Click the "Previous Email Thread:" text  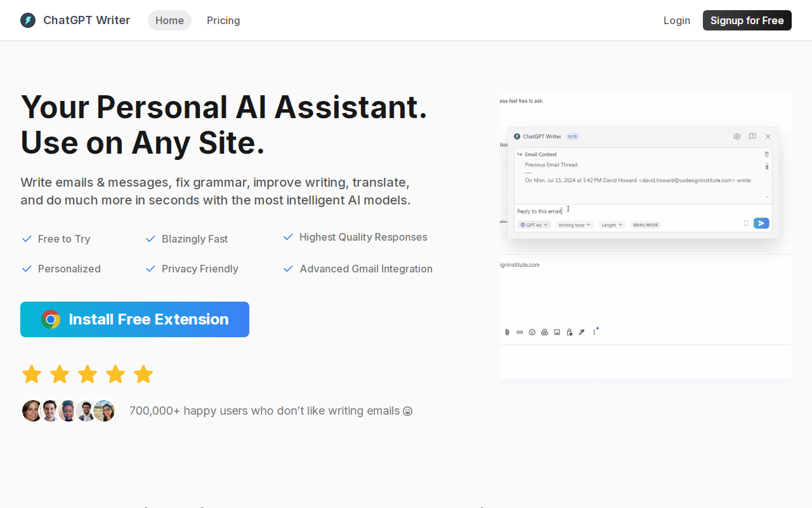coord(552,164)
